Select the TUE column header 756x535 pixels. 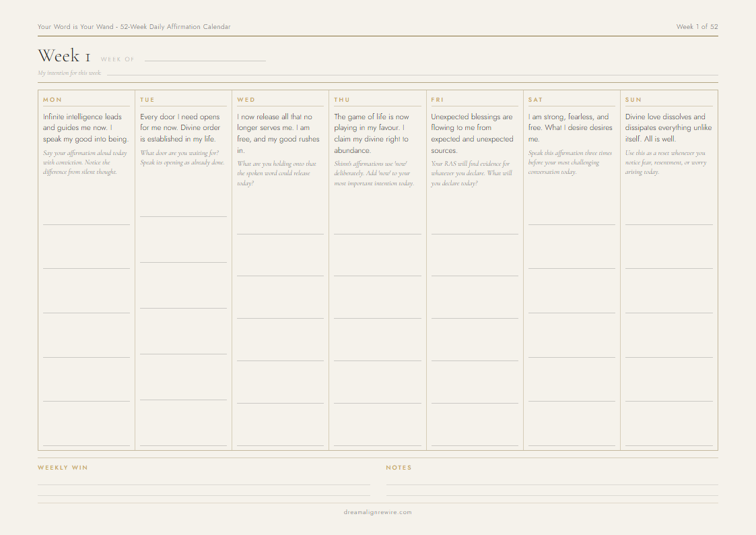(x=147, y=100)
